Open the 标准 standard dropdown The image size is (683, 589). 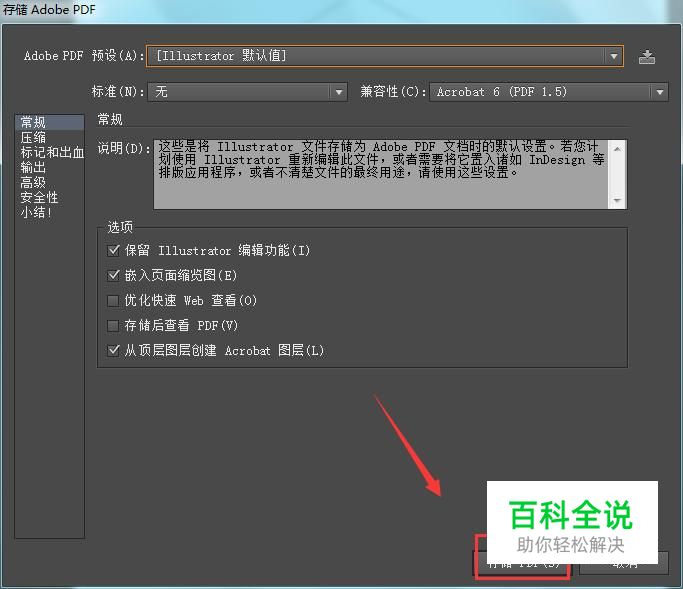click(247, 92)
